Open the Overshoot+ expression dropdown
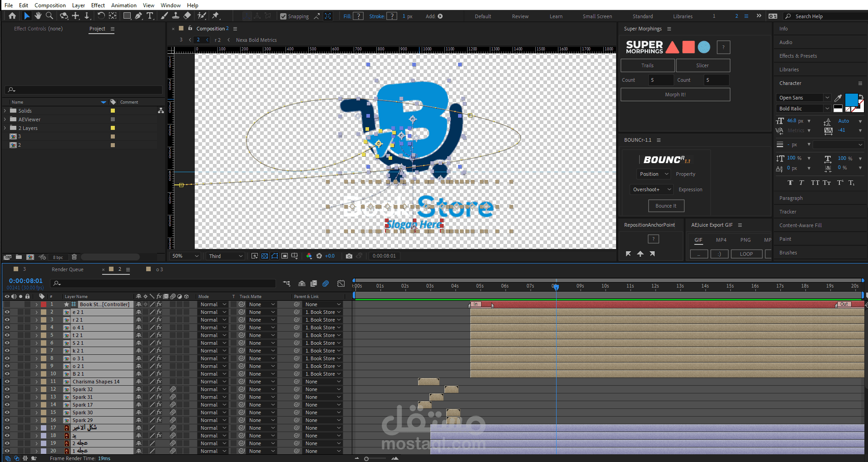 pos(651,189)
